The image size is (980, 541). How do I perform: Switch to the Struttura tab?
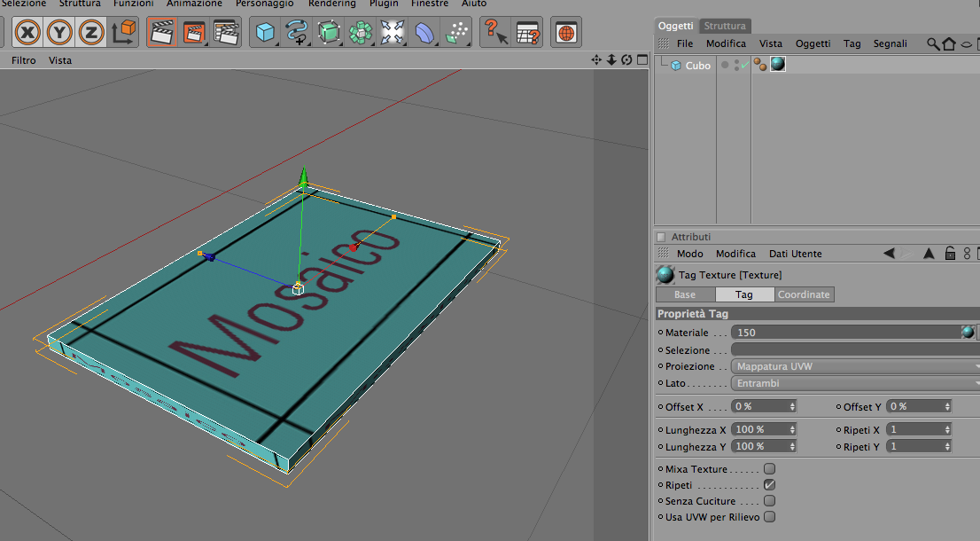[725, 26]
